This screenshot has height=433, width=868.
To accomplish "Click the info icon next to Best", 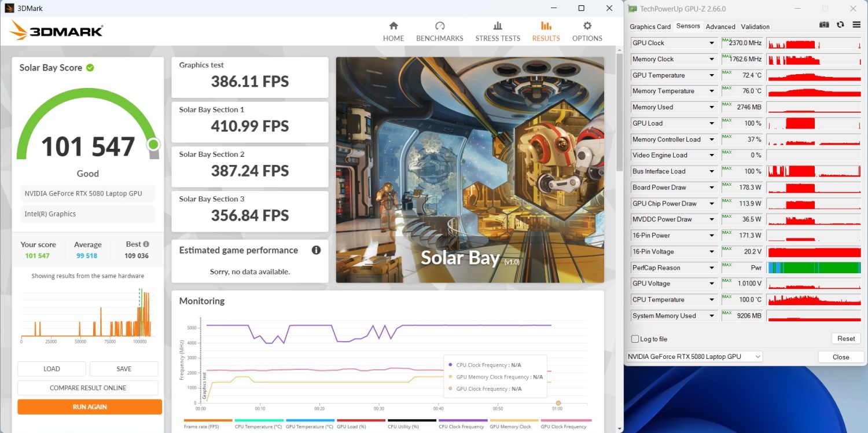I will pos(146,244).
